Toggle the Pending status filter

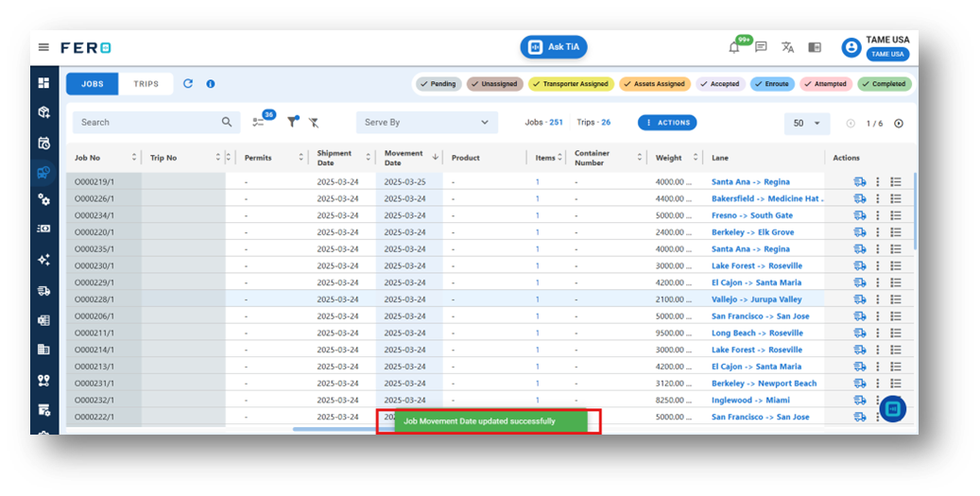click(438, 84)
